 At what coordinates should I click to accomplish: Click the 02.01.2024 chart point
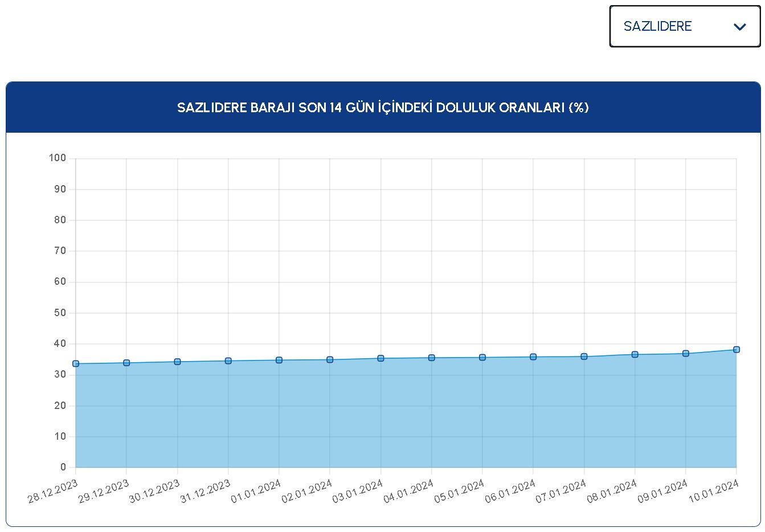pyautogui.click(x=330, y=359)
